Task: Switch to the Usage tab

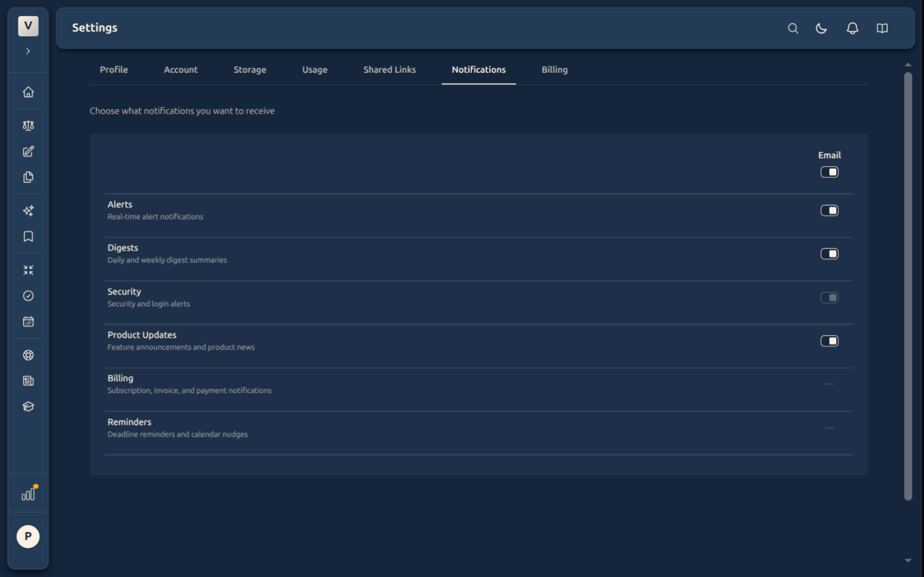Action: click(x=315, y=70)
